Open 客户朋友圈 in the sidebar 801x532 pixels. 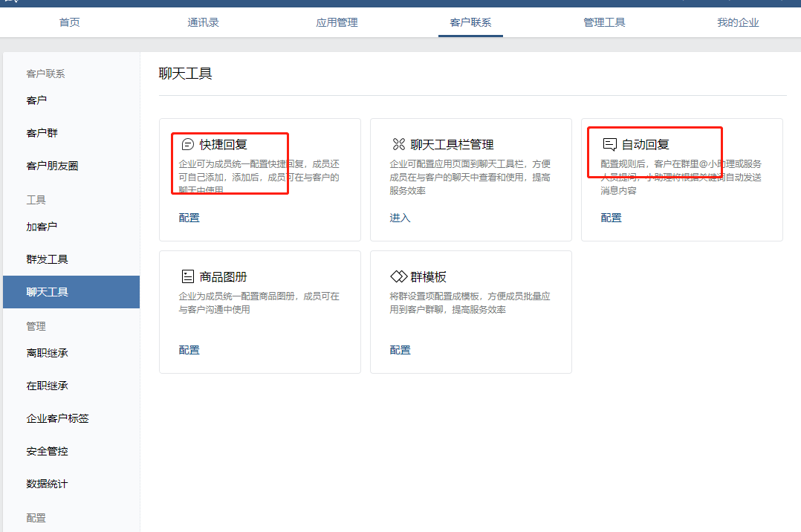coord(52,166)
